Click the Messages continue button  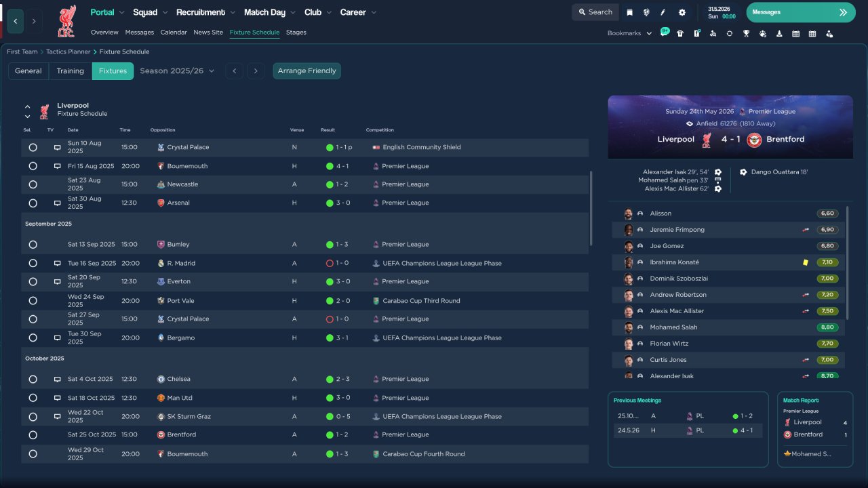coord(801,12)
